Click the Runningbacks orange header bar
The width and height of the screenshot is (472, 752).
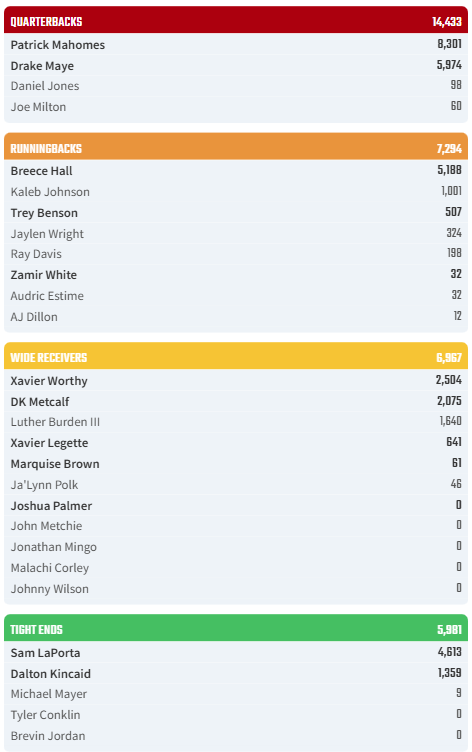[236, 146]
